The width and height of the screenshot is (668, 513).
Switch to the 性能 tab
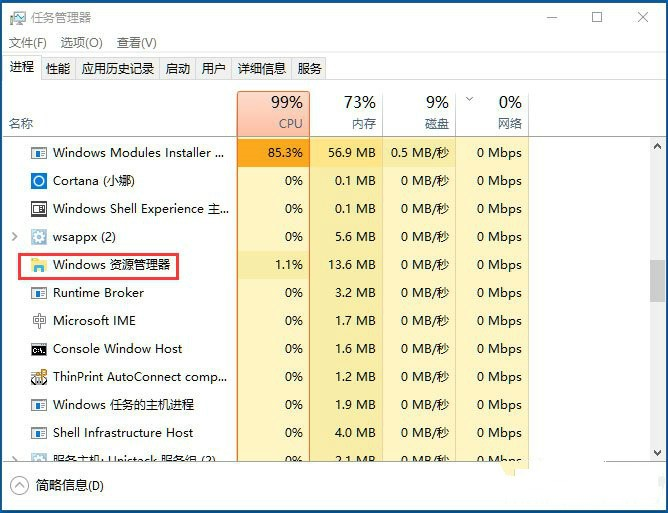(58, 68)
